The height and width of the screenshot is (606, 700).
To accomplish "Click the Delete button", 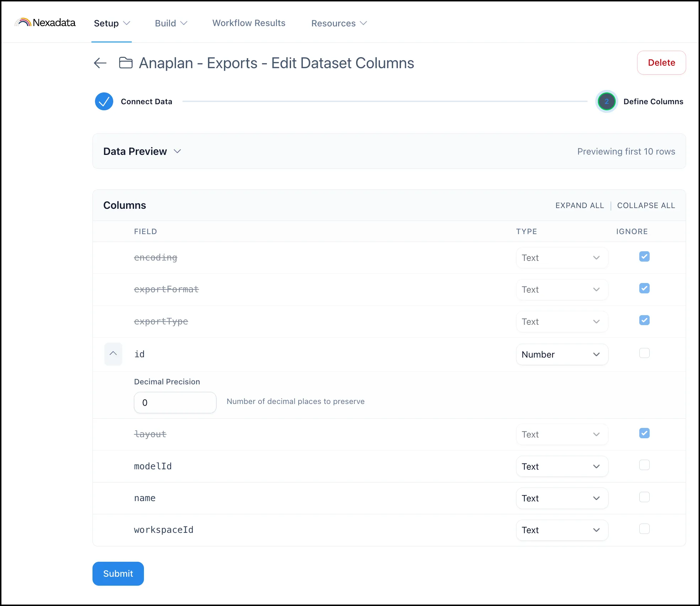I will 661,63.
